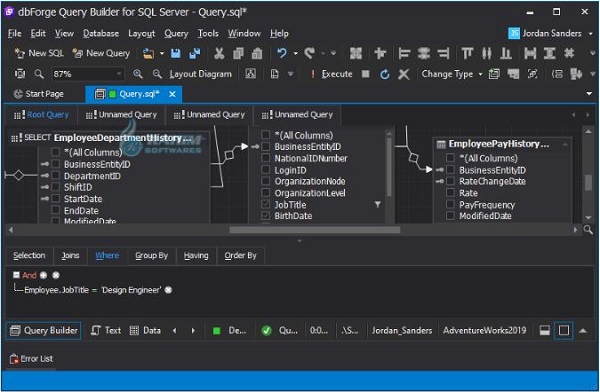This screenshot has height=392, width=600.
Task: Collapse the bottom pane with the up arrow
Action: click(x=583, y=330)
